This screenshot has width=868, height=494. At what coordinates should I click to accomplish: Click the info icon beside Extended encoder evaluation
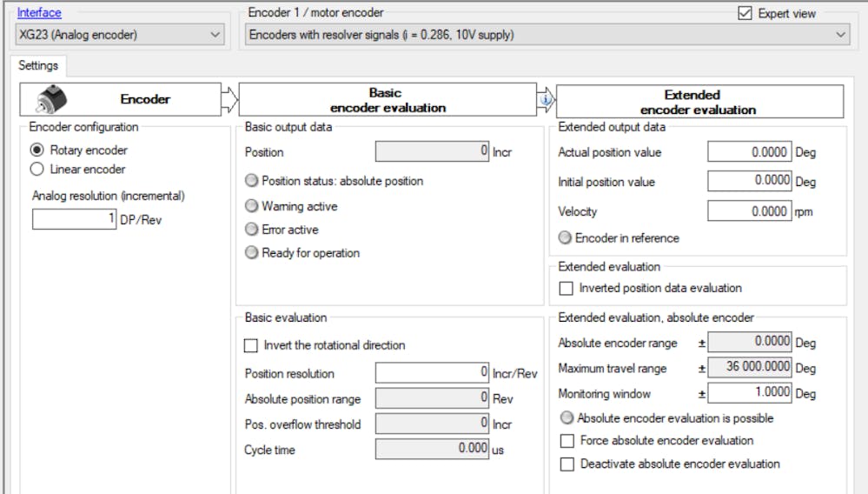coord(547,100)
